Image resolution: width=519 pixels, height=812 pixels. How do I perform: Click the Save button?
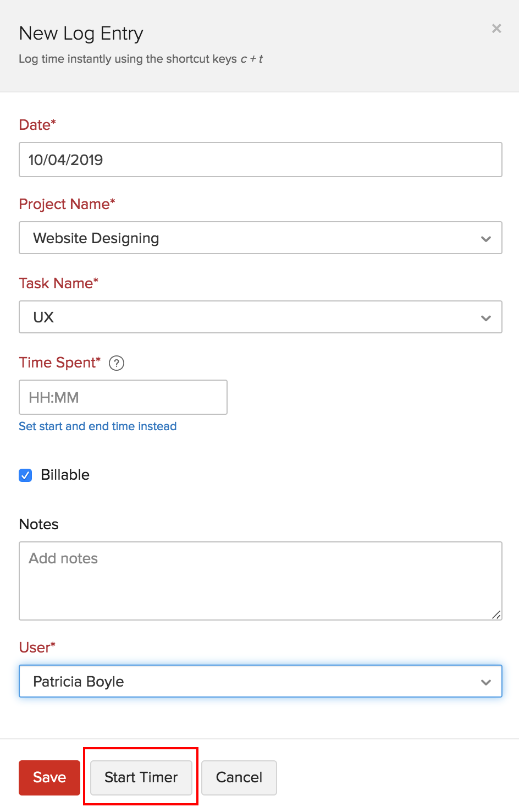49,777
